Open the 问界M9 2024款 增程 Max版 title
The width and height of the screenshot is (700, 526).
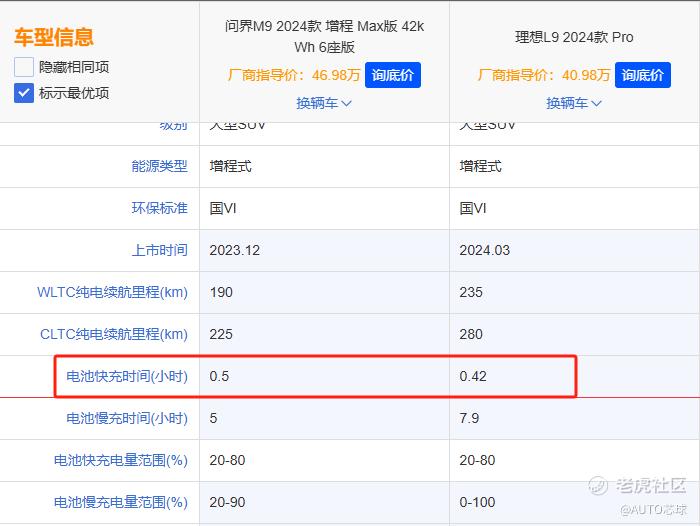click(325, 36)
